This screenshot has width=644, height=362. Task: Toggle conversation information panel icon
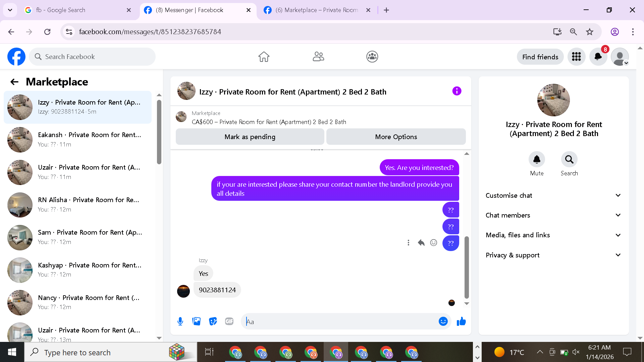coord(457,91)
